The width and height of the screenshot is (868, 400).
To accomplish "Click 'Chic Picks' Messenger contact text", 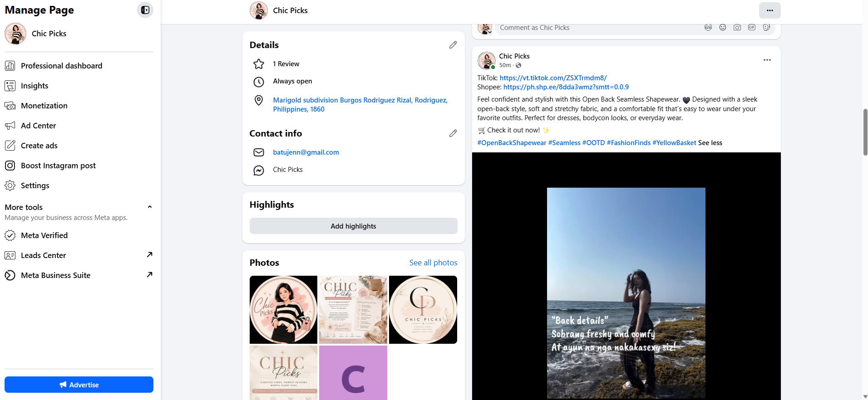I will [x=288, y=170].
